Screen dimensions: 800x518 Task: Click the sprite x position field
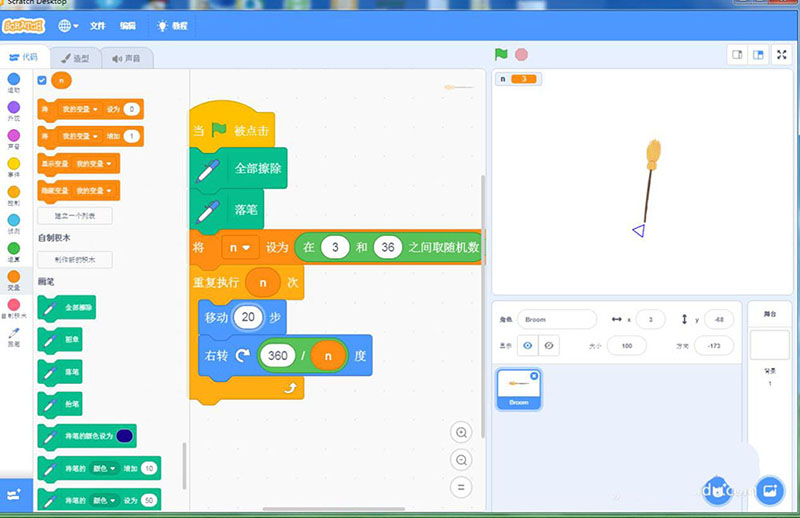click(651, 319)
